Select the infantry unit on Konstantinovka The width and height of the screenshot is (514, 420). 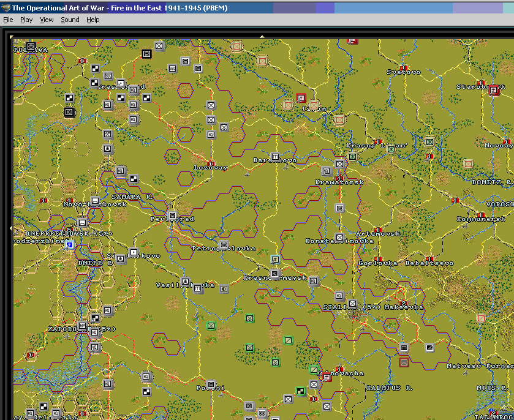tap(339, 238)
